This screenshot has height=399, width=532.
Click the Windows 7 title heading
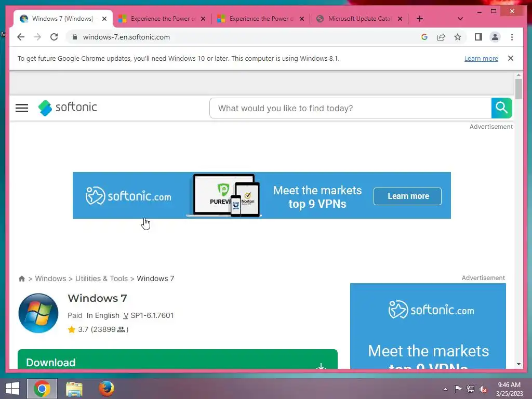point(97,298)
